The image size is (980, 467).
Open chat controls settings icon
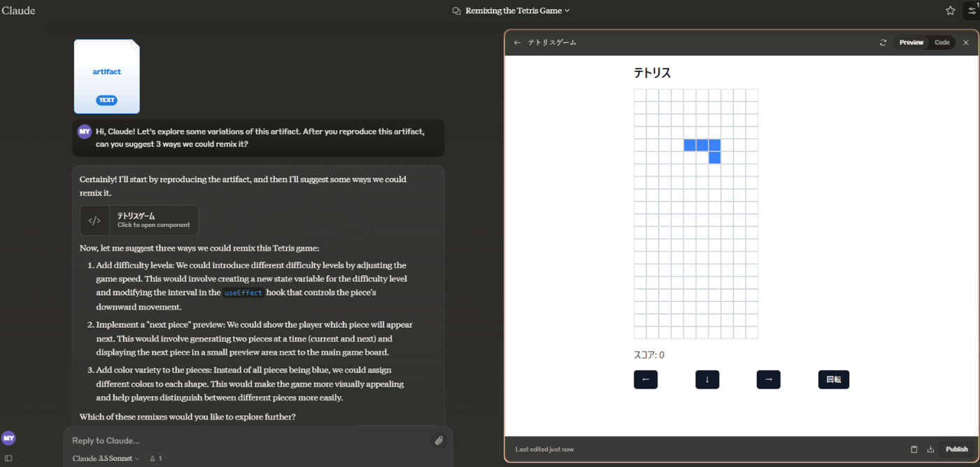pos(972,11)
